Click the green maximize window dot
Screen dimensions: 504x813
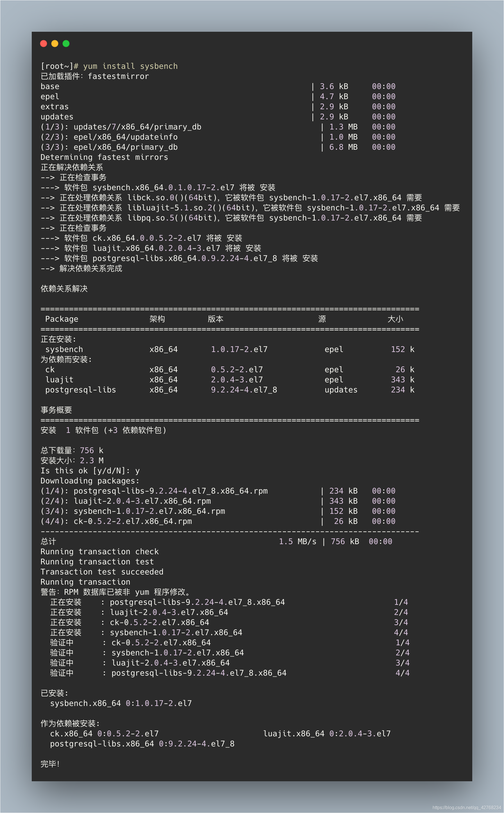[x=66, y=44]
